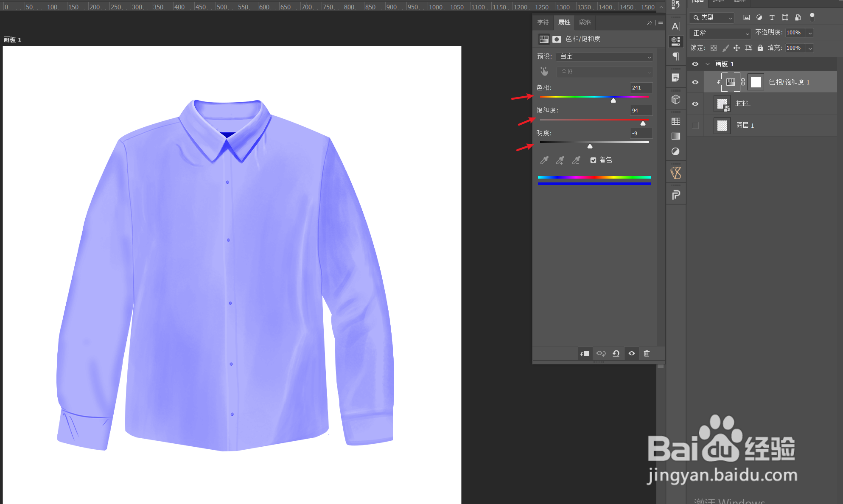The width and height of the screenshot is (843, 504).
Task: Show the hidden 图层 1 layer
Action: [695, 126]
